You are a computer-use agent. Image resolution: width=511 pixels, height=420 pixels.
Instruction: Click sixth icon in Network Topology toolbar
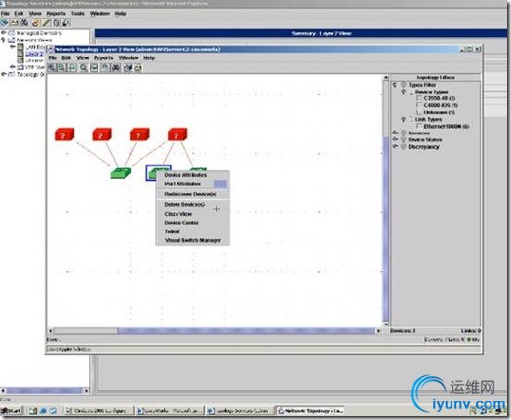[x=105, y=67]
